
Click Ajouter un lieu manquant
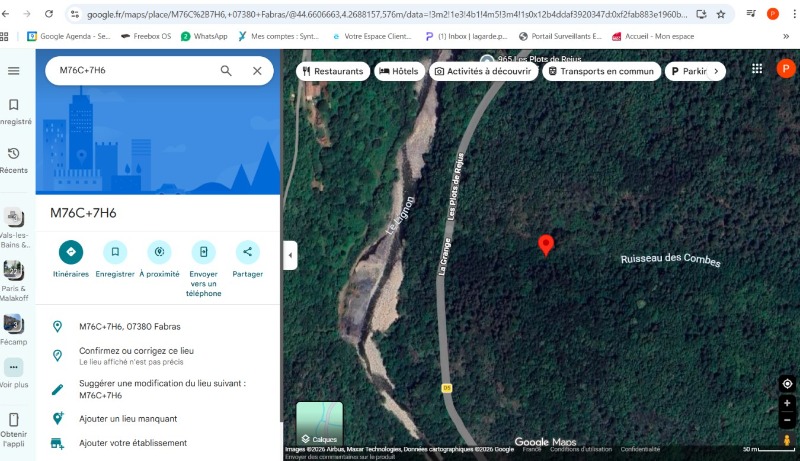[128, 419]
